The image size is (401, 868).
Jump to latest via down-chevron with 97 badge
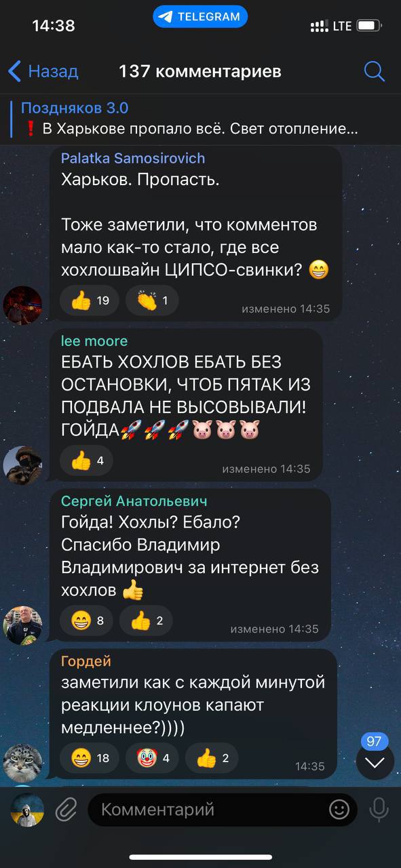(x=375, y=760)
